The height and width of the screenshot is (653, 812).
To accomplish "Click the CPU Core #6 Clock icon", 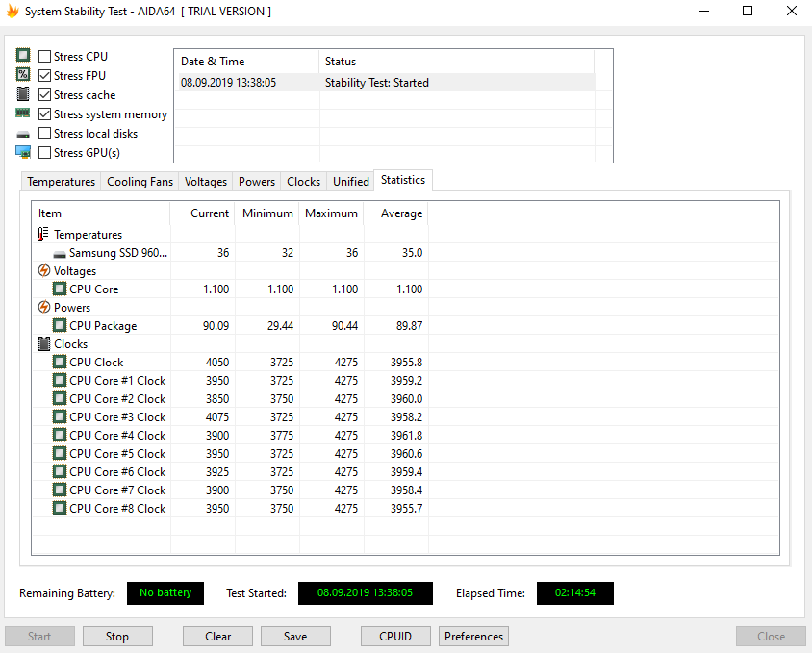I will (60, 471).
